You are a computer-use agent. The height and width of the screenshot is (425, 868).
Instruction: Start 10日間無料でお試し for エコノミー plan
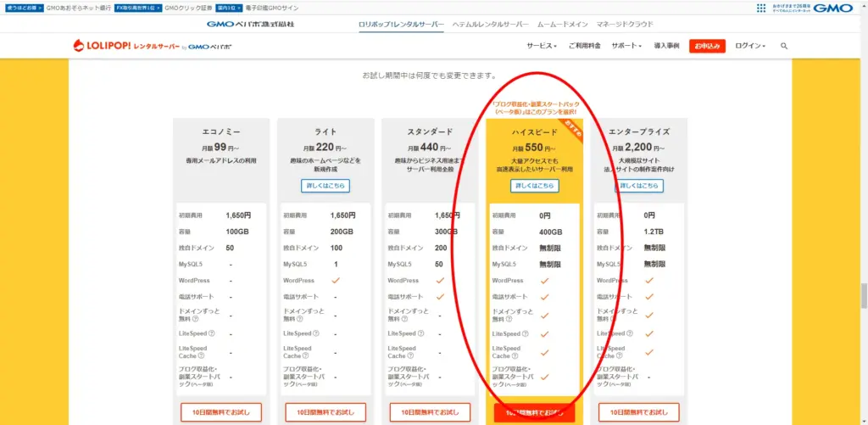pyautogui.click(x=221, y=412)
